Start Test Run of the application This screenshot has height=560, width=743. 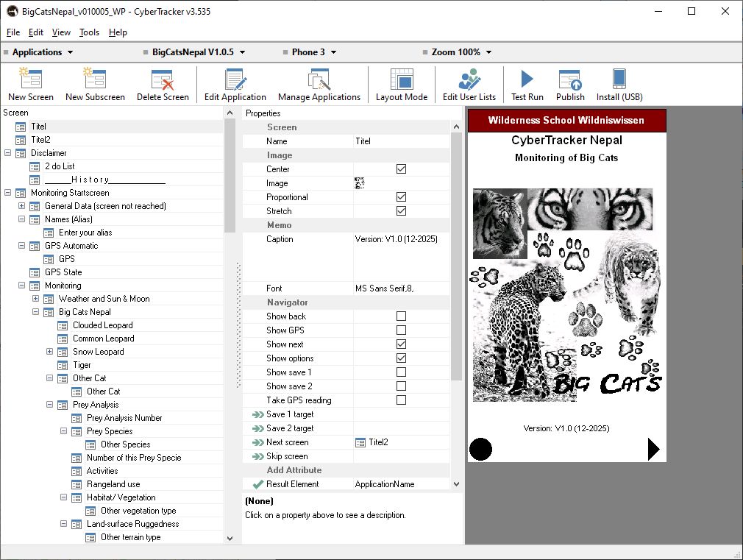(527, 79)
